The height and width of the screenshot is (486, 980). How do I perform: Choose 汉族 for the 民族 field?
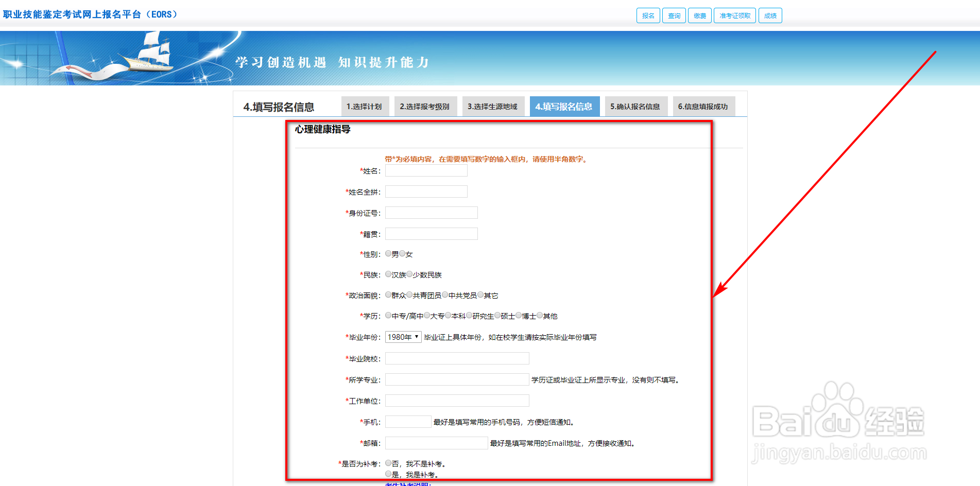pyautogui.click(x=388, y=274)
